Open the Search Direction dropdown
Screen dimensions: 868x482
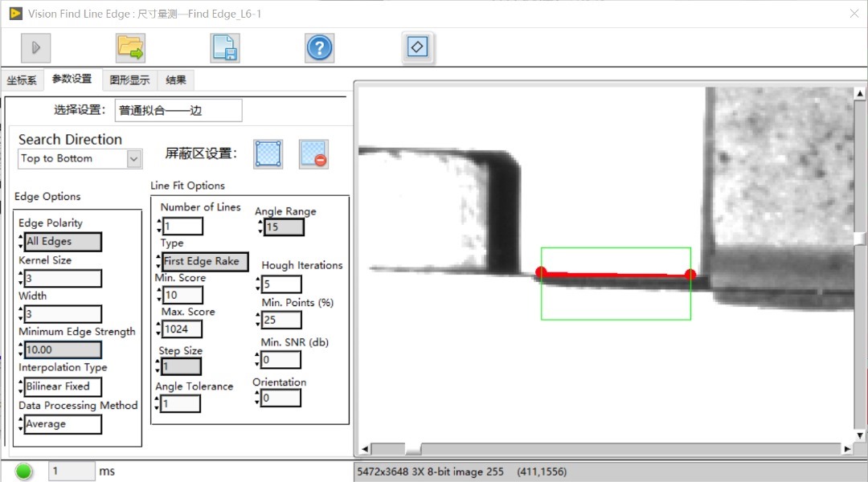click(x=133, y=159)
